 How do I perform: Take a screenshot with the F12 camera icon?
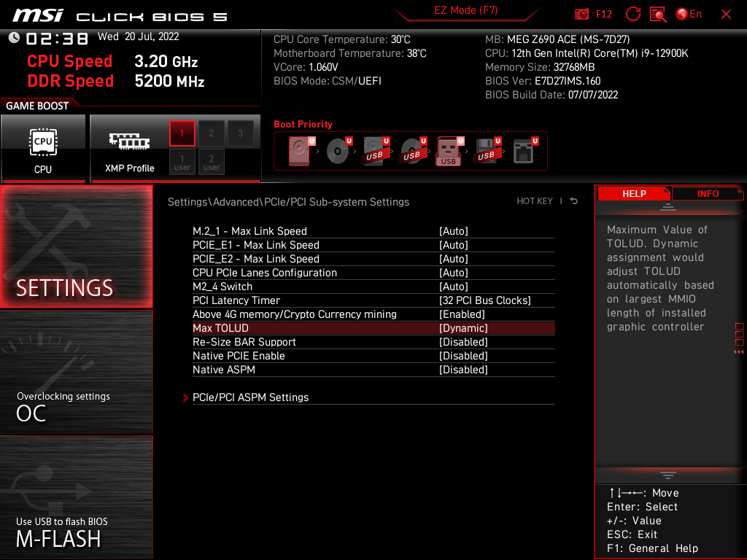click(581, 15)
